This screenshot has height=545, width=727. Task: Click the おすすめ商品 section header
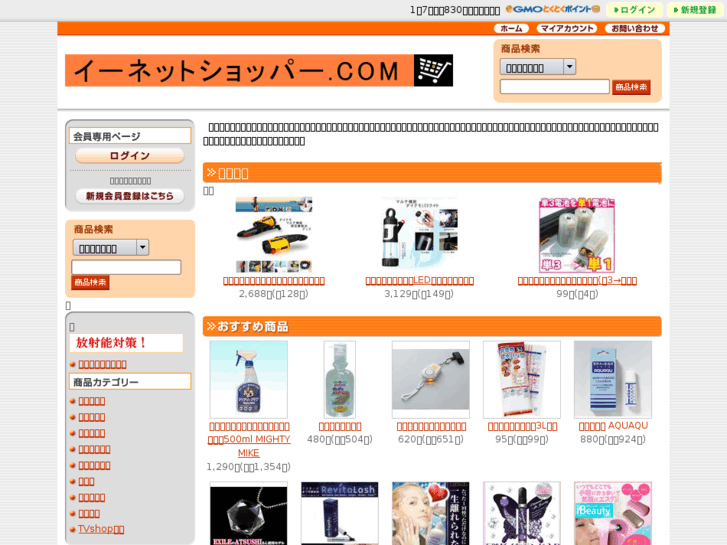pos(432,327)
